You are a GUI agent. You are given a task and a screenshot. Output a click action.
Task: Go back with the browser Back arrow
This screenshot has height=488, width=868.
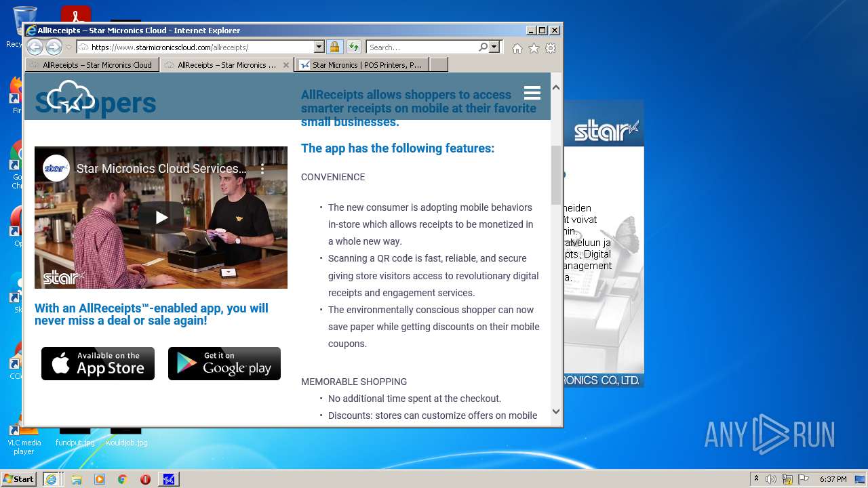(x=35, y=47)
